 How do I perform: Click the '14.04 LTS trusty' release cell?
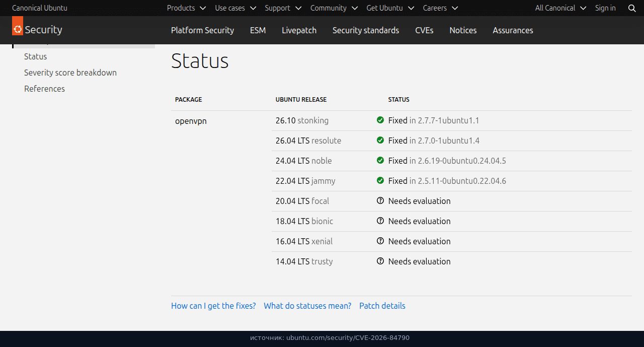tap(304, 261)
